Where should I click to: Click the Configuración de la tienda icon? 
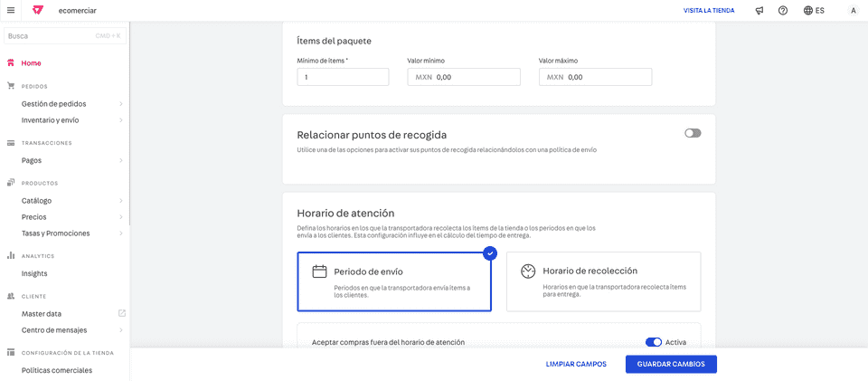(11, 353)
